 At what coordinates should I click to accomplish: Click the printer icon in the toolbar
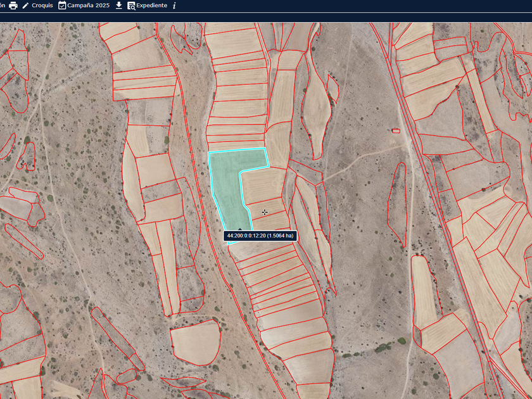pos(13,6)
